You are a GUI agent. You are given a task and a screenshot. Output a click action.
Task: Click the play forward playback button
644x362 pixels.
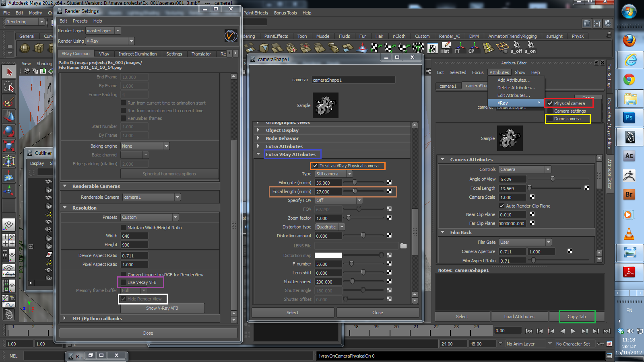[x=573, y=331]
